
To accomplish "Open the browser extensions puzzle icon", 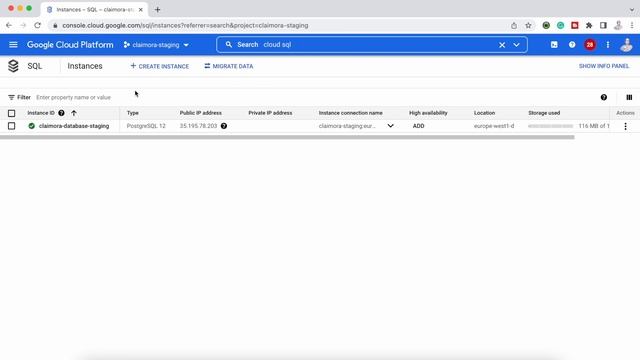I will (589, 25).
